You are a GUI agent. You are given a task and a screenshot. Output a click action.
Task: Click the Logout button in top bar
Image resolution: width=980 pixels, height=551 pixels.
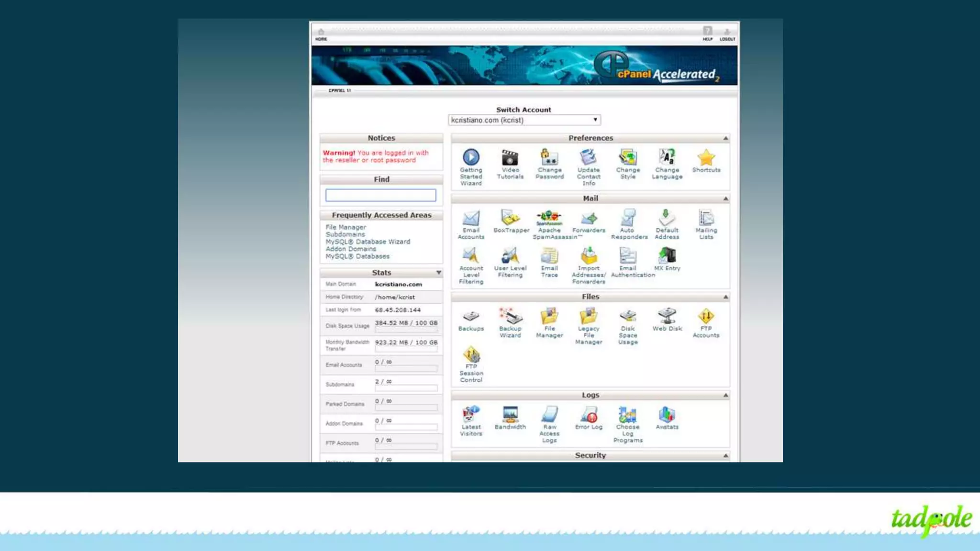tap(727, 34)
